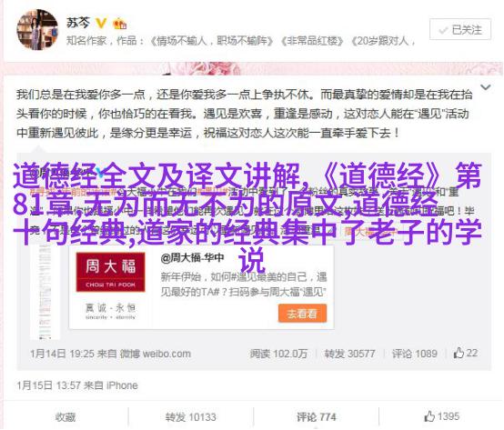Click the orange 去看看 button
This screenshot has height=430, width=504.
click(302, 314)
